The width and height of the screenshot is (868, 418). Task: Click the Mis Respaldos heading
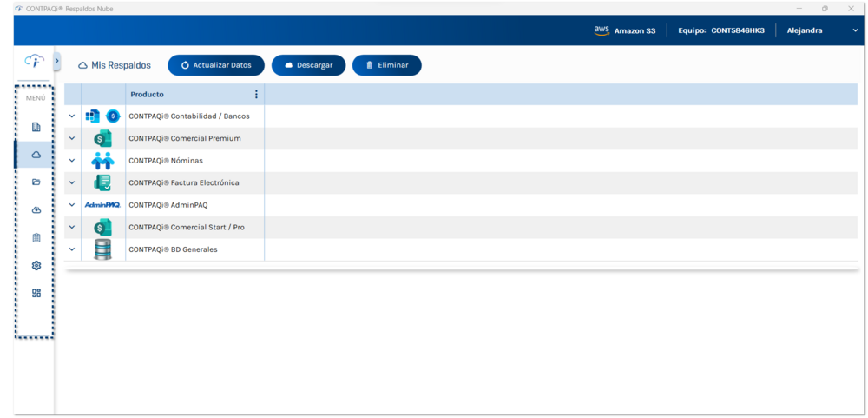(121, 65)
